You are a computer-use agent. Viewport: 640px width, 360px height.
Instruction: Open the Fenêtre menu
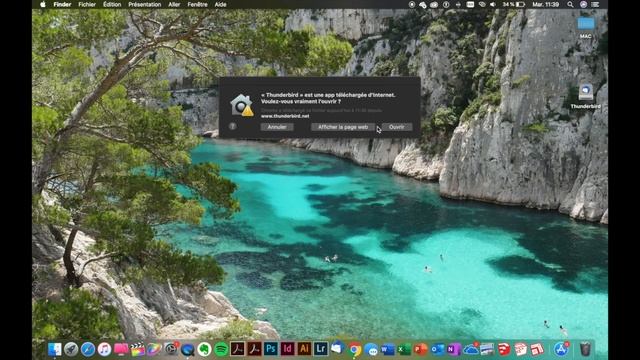pos(197,4)
